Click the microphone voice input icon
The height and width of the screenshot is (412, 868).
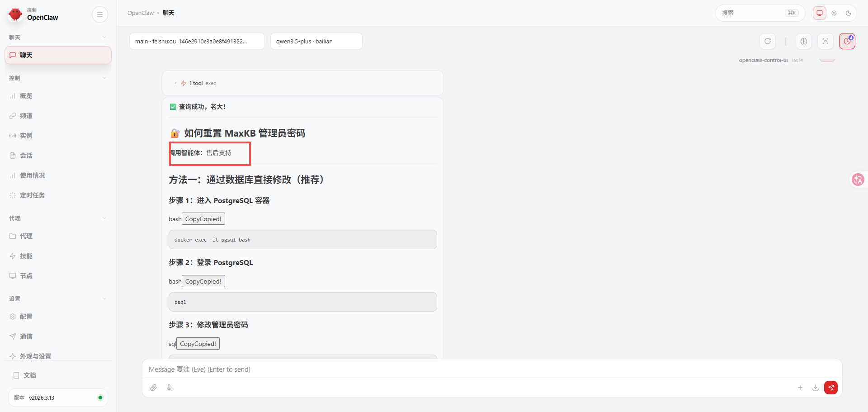coord(169,388)
